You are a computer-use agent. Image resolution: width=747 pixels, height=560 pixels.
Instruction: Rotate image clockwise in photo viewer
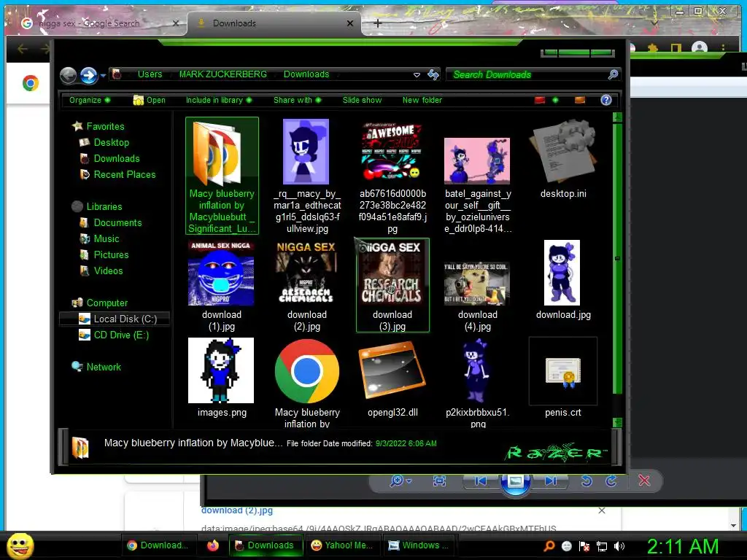click(x=611, y=481)
